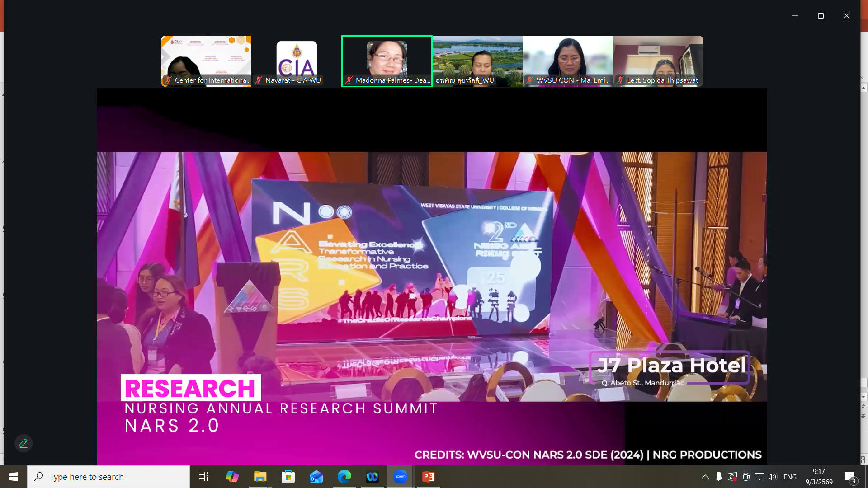868x488 pixels.
Task: Click the tray camera icon
Action: [x=746, y=477]
